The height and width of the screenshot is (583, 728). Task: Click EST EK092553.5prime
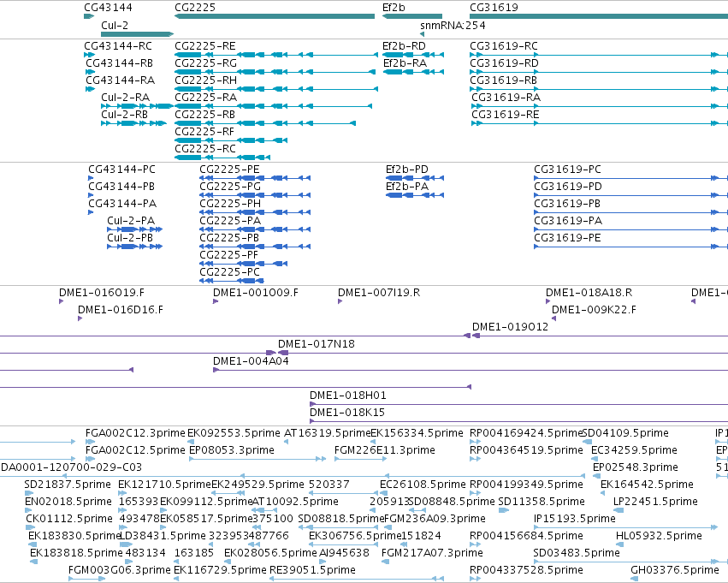(234, 434)
